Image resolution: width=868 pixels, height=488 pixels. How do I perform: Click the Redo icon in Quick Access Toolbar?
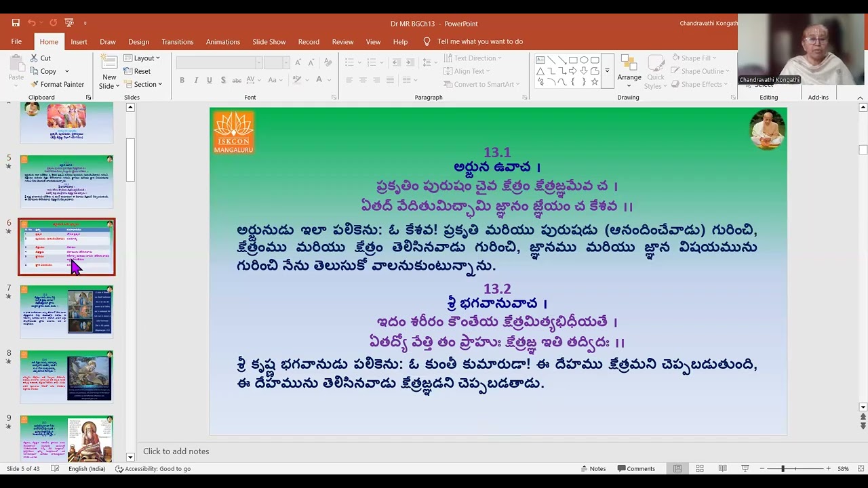tap(53, 23)
